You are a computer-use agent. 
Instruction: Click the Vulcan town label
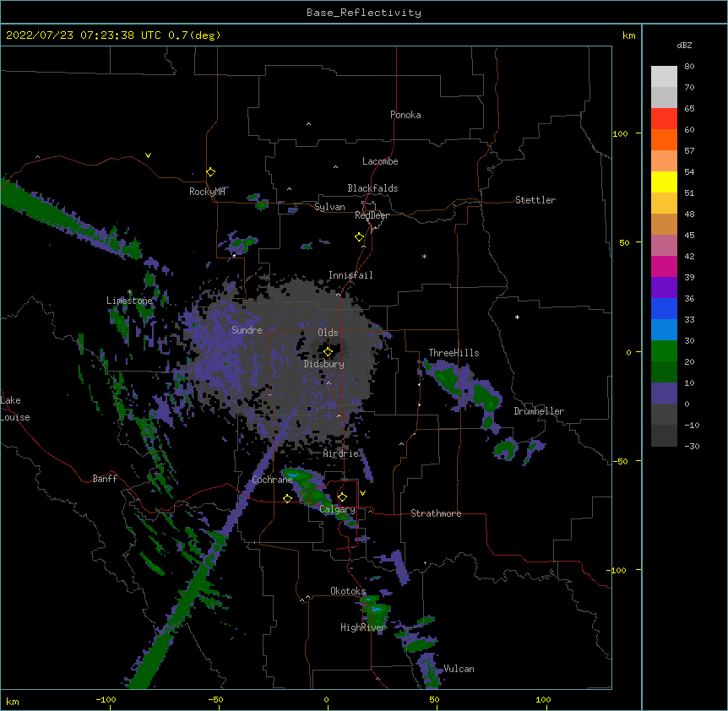(459, 669)
